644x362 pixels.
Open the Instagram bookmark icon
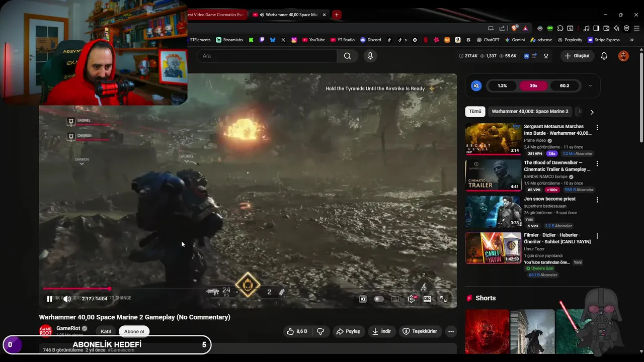click(x=294, y=40)
